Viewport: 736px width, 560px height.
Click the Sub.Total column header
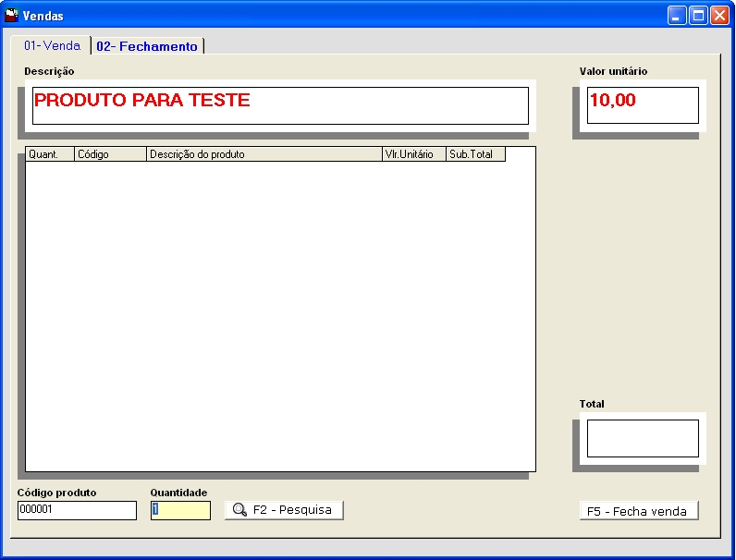click(x=475, y=154)
